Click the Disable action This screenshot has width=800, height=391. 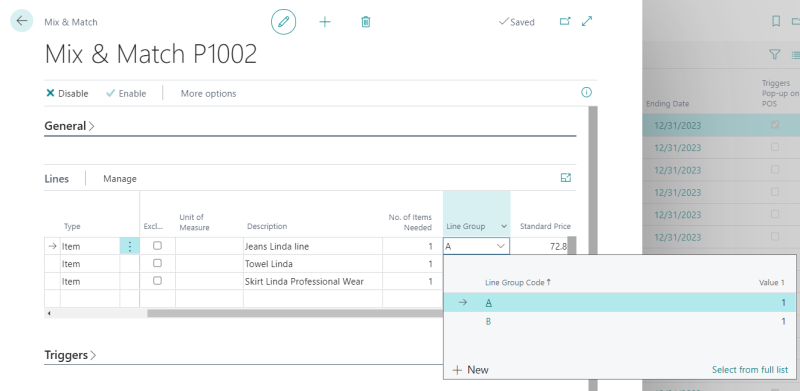[67, 93]
